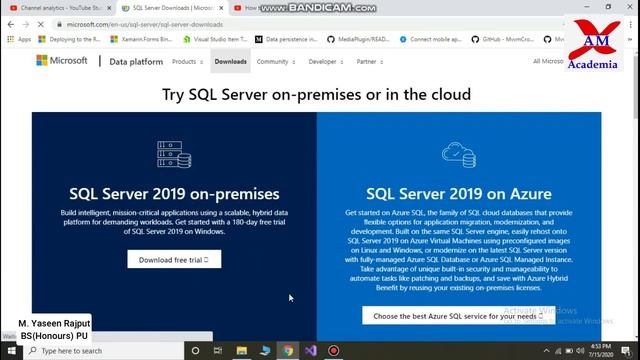The height and width of the screenshot is (360, 640).
Task: Expand the Partner menu
Action: tap(370, 62)
